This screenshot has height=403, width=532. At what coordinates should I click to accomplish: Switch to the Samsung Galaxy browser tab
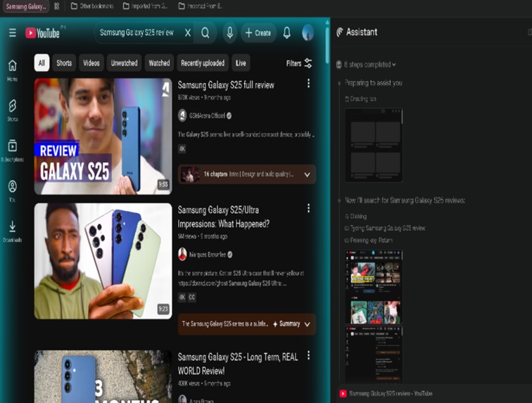point(25,6)
